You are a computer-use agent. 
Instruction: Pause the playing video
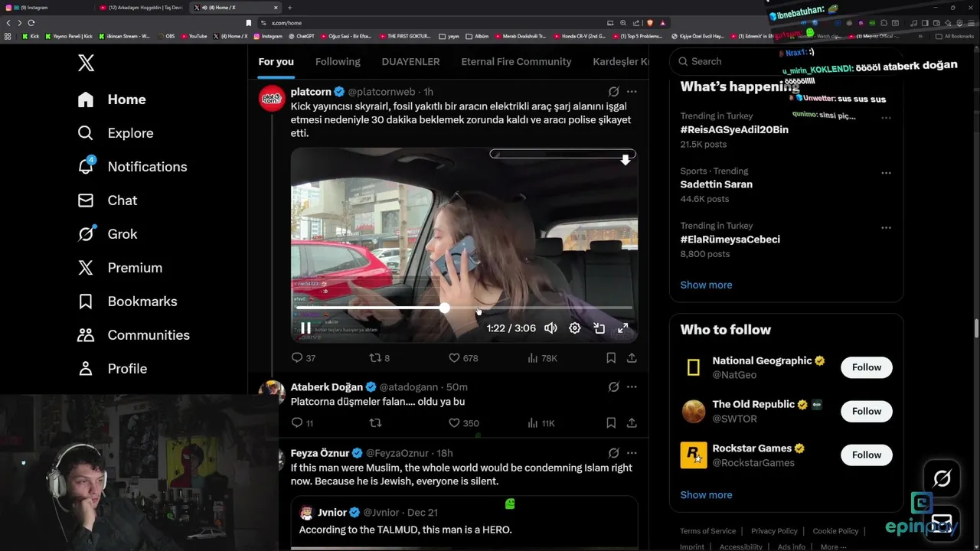(x=305, y=328)
